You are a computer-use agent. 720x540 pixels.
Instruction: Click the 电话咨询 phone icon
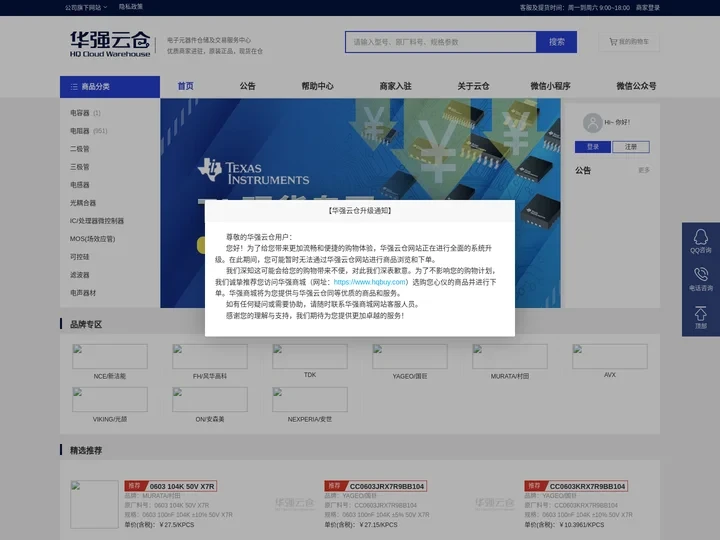click(x=701, y=274)
